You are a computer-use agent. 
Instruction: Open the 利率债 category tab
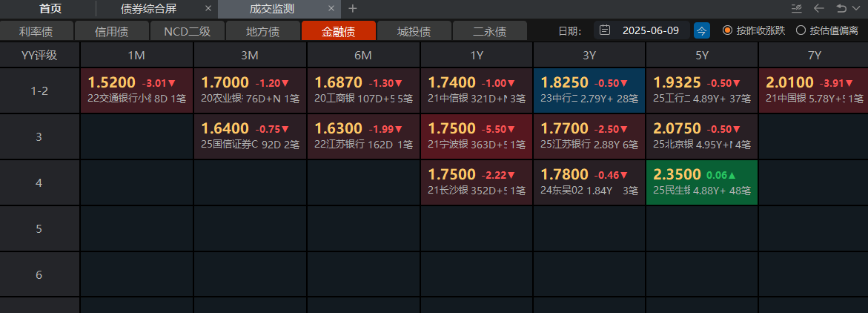36,31
